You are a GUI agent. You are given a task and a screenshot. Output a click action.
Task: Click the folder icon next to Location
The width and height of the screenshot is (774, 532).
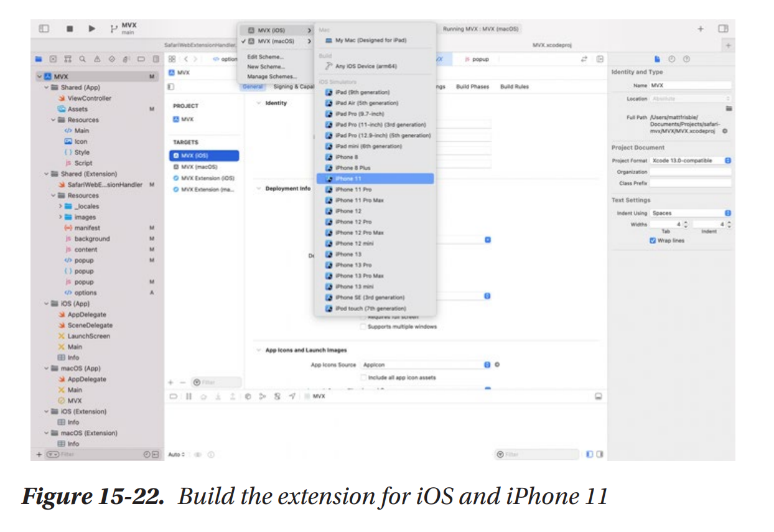(729, 108)
